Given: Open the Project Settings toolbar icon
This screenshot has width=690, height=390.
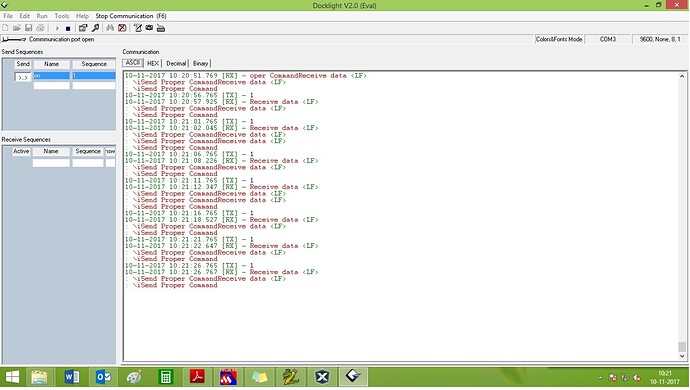Looking at the screenshot, I should tap(83, 28).
